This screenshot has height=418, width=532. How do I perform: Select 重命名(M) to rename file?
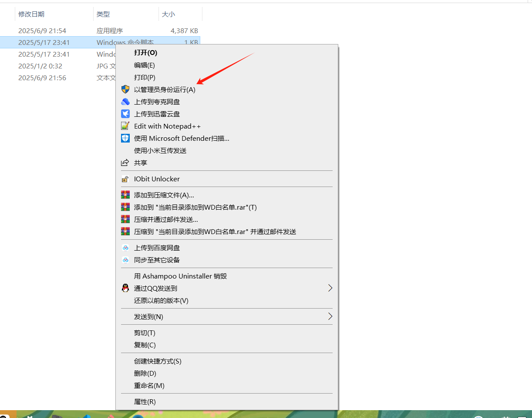[149, 386]
